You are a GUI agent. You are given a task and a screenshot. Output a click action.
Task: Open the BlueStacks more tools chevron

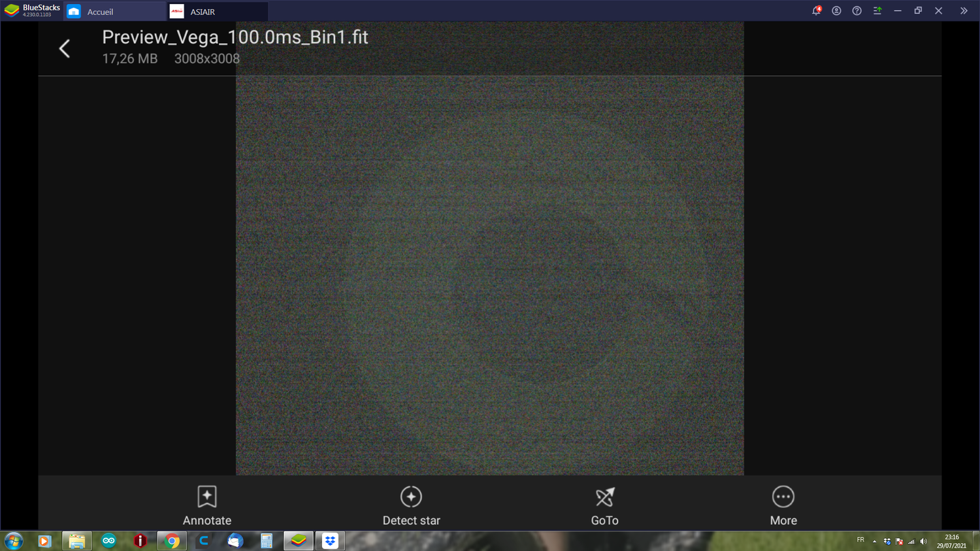pyautogui.click(x=964, y=10)
